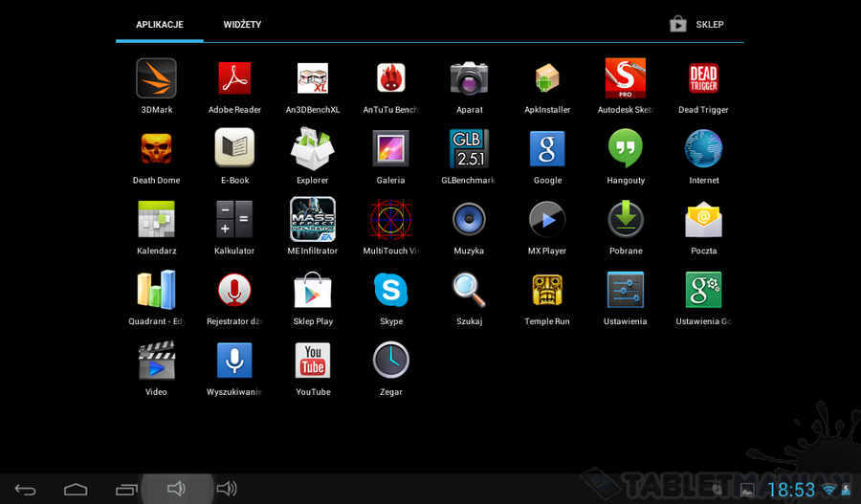
Task: Open the Death Dome game
Action: click(x=157, y=149)
